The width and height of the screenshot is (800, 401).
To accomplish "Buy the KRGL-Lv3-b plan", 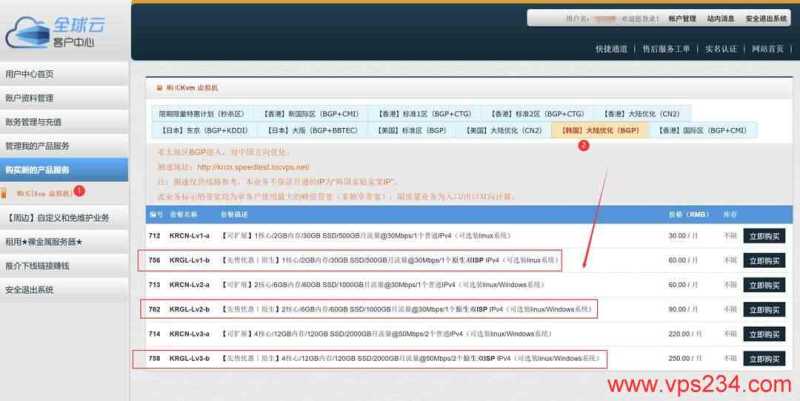I will [x=765, y=357].
